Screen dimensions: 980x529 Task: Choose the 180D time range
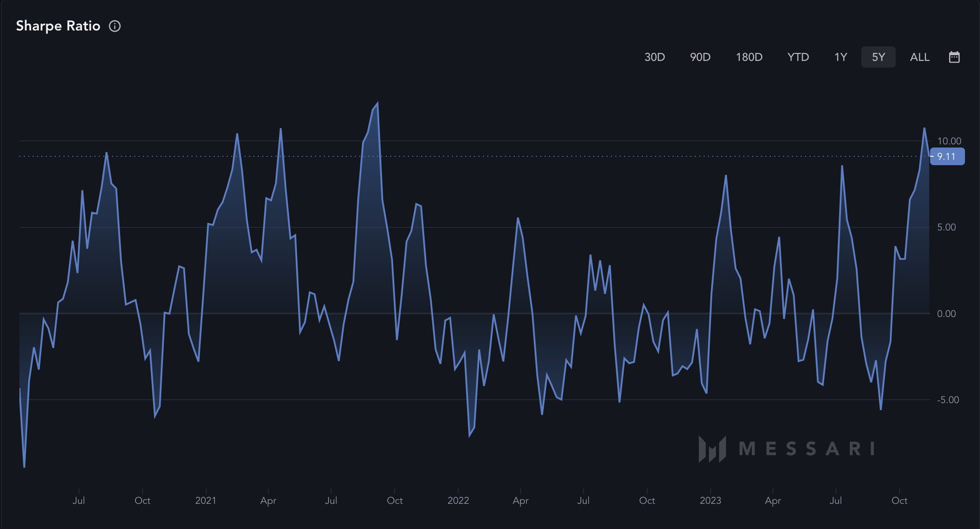coord(749,57)
